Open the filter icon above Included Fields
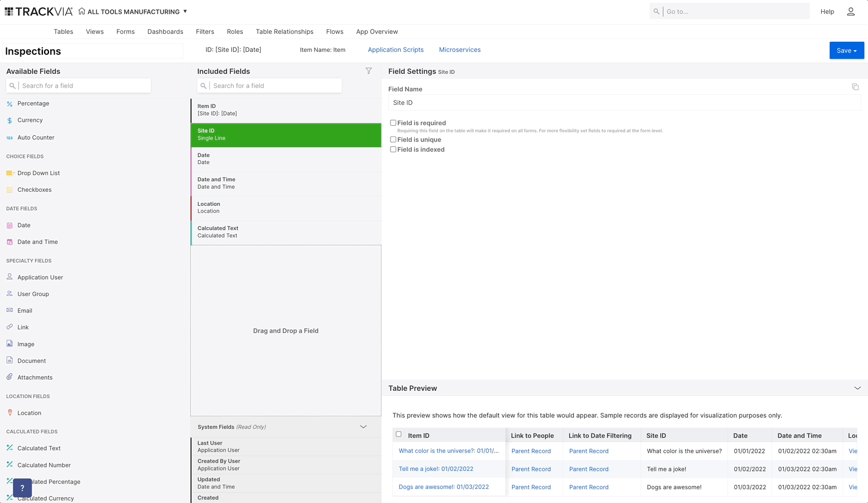 [x=369, y=70]
